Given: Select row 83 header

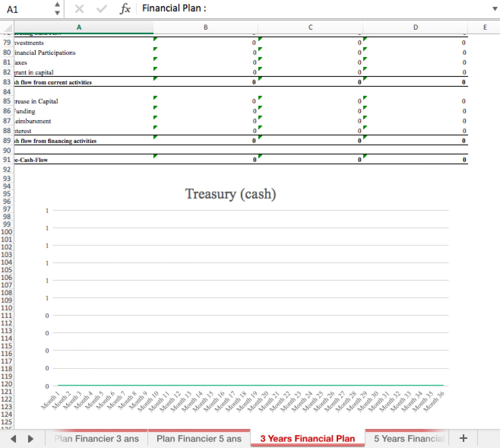Looking at the screenshot, I should [x=7, y=82].
